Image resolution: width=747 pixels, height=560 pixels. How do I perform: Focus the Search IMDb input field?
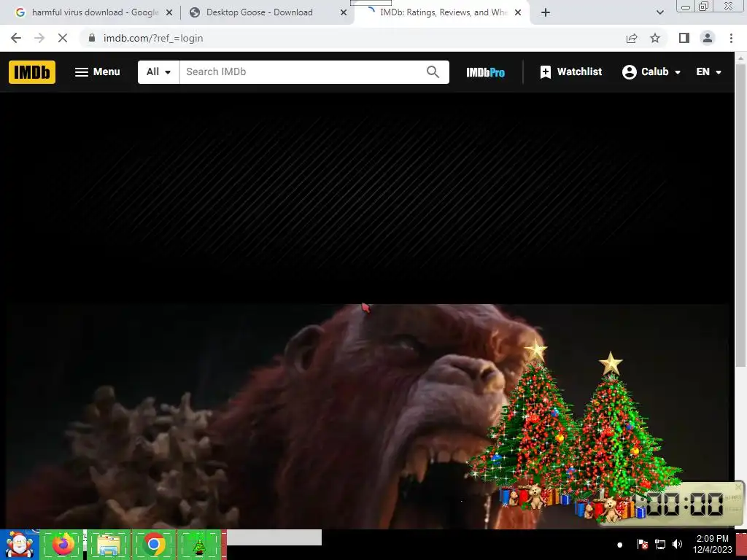(x=300, y=72)
